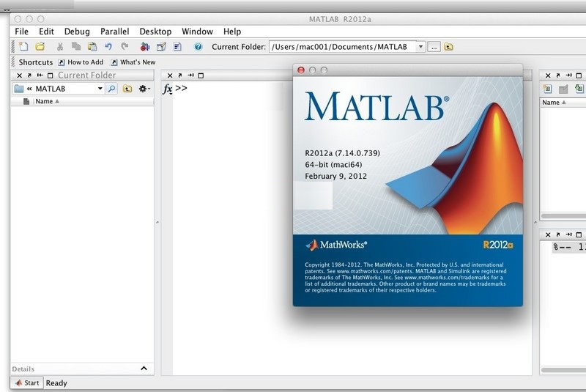The image size is (586, 392).
Task: Click the Open File folder icon
Action: tap(40, 47)
